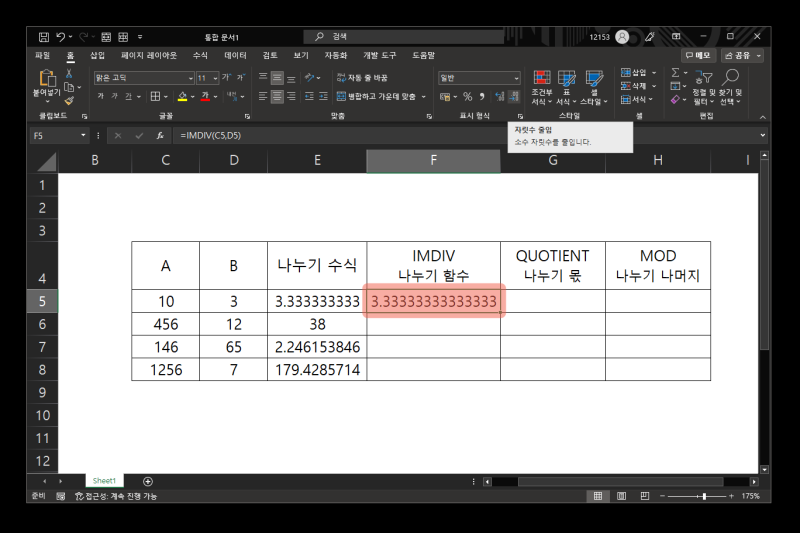This screenshot has width=800, height=533.
Task: Expand the Delete cells (삭제) dropdown
Action: [654, 86]
